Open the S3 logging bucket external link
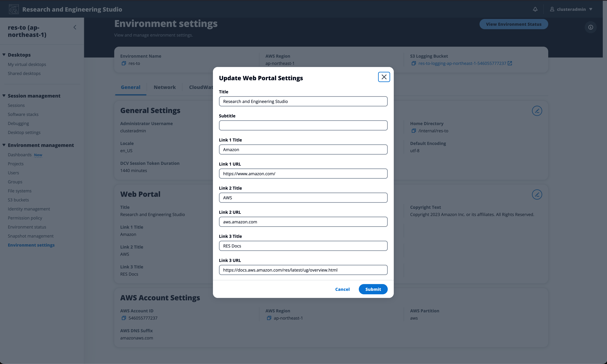Screen dimensions: 607x364 click(510, 63)
